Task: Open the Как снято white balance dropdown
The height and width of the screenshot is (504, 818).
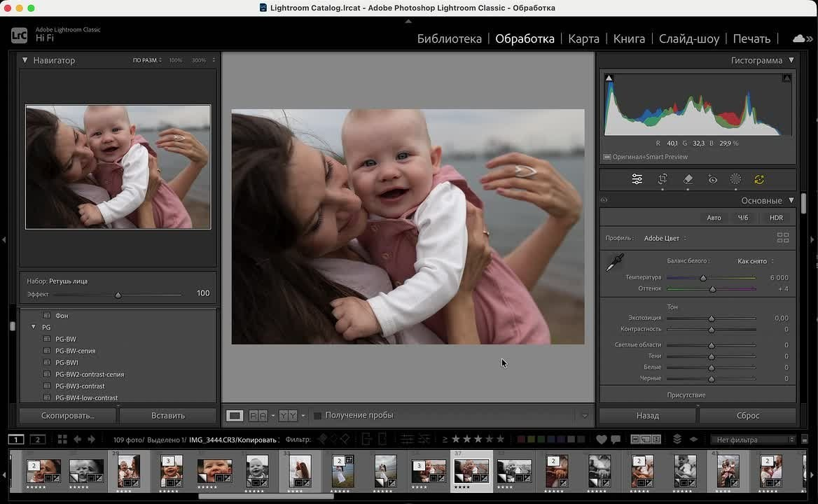Action: 755,261
